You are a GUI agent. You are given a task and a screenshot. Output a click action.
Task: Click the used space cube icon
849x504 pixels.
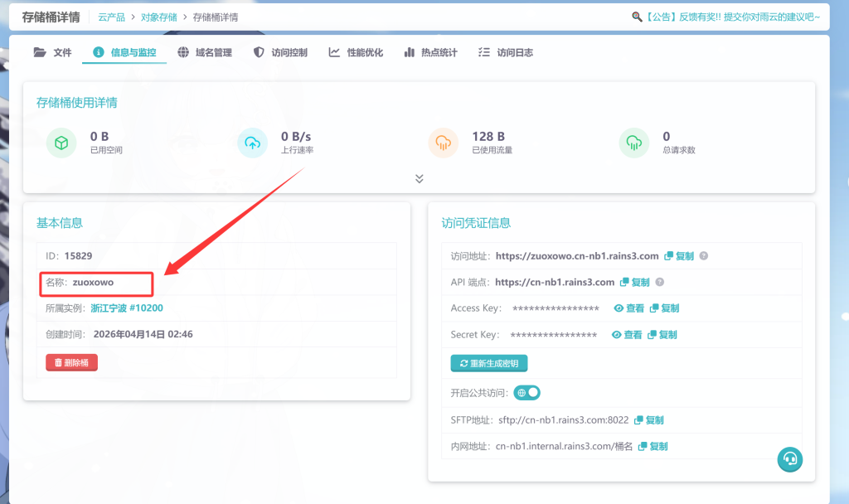click(61, 143)
